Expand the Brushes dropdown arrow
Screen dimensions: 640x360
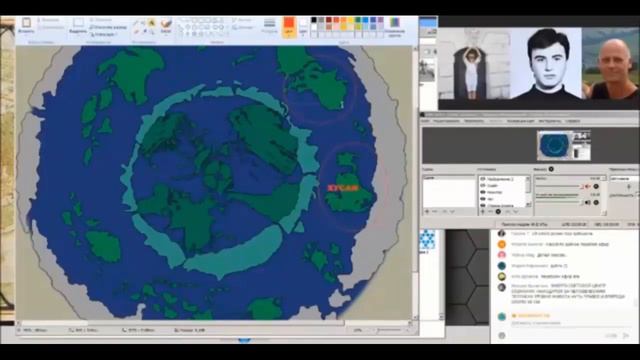point(166,35)
